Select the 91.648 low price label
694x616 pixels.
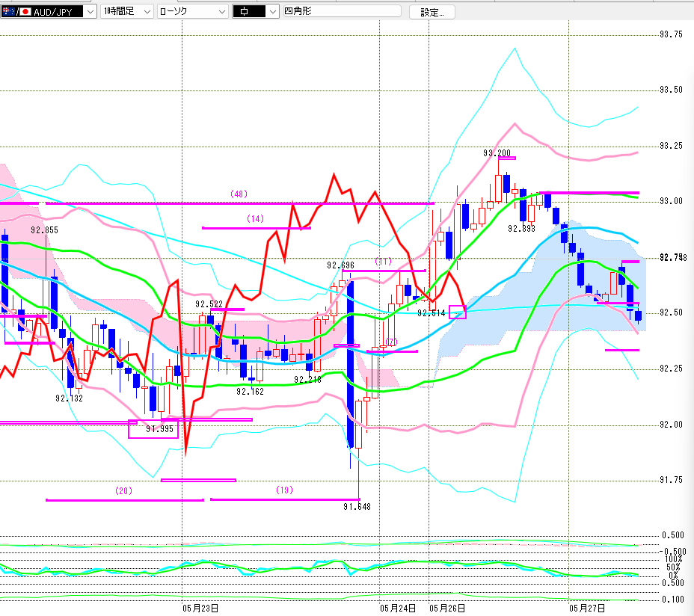[357, 507]
